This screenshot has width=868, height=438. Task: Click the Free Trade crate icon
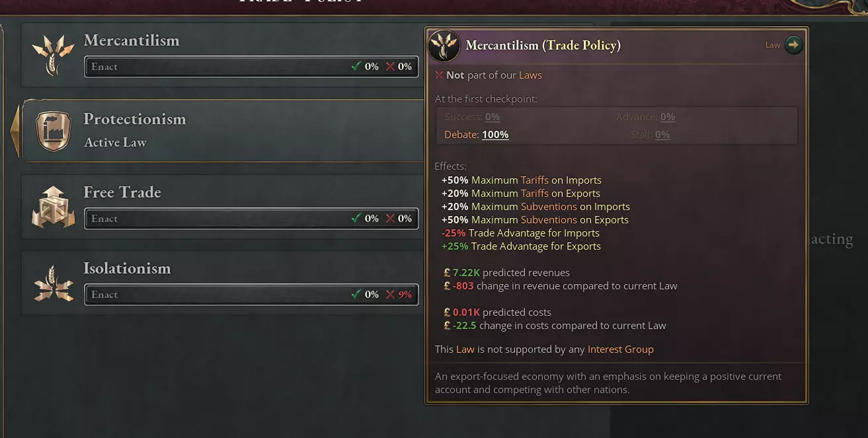[x=53, y=207]
